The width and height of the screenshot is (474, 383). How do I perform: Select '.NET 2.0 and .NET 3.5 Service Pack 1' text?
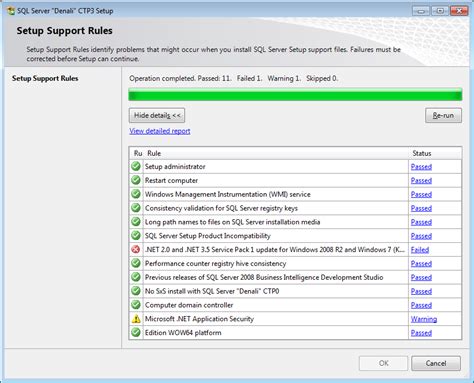[275, 249]
